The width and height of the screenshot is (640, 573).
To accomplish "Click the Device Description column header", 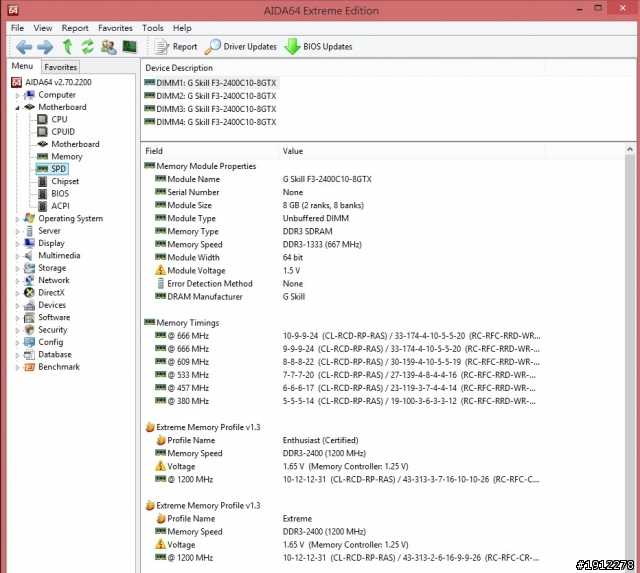I will tap(343, 68).
